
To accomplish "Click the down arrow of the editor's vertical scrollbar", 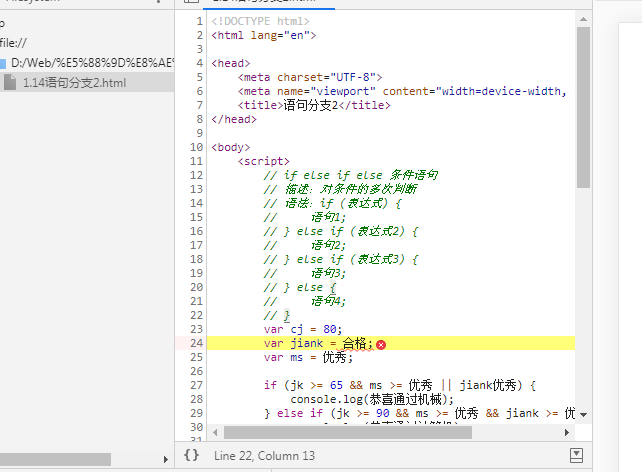I will 583,415.
